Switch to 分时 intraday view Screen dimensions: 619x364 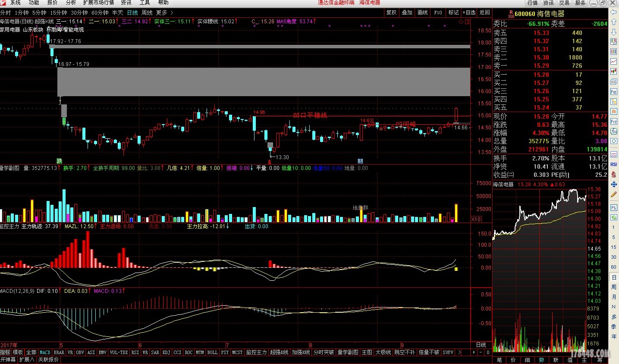click(6, 13)
